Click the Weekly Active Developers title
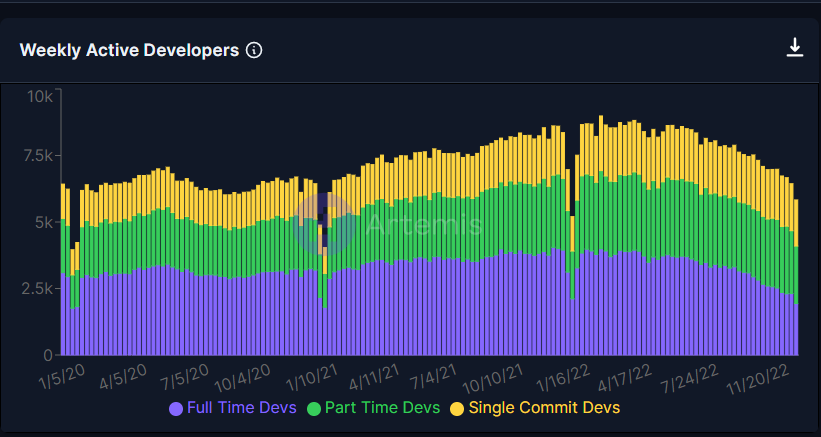 point(129,50)
